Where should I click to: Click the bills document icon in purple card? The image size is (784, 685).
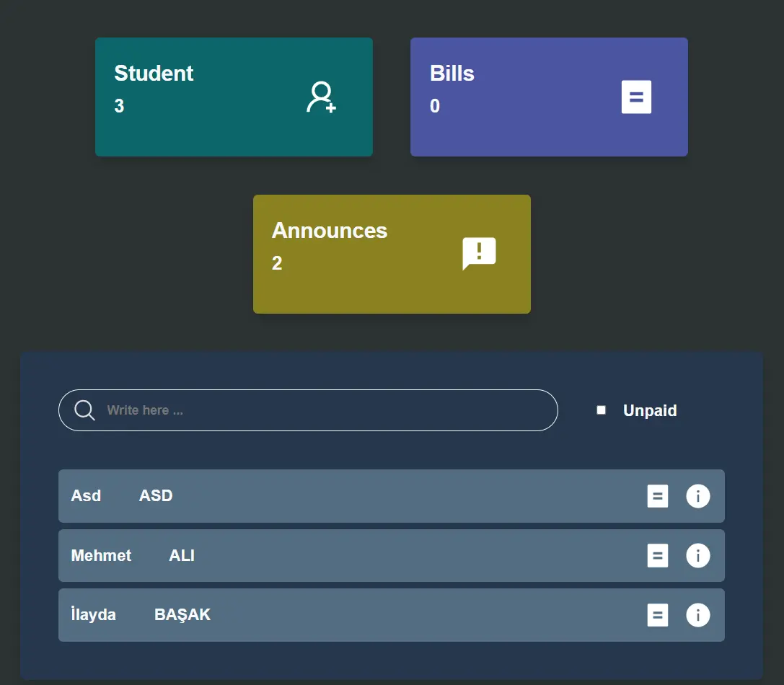pyautogui.click(x=636, y=97)
